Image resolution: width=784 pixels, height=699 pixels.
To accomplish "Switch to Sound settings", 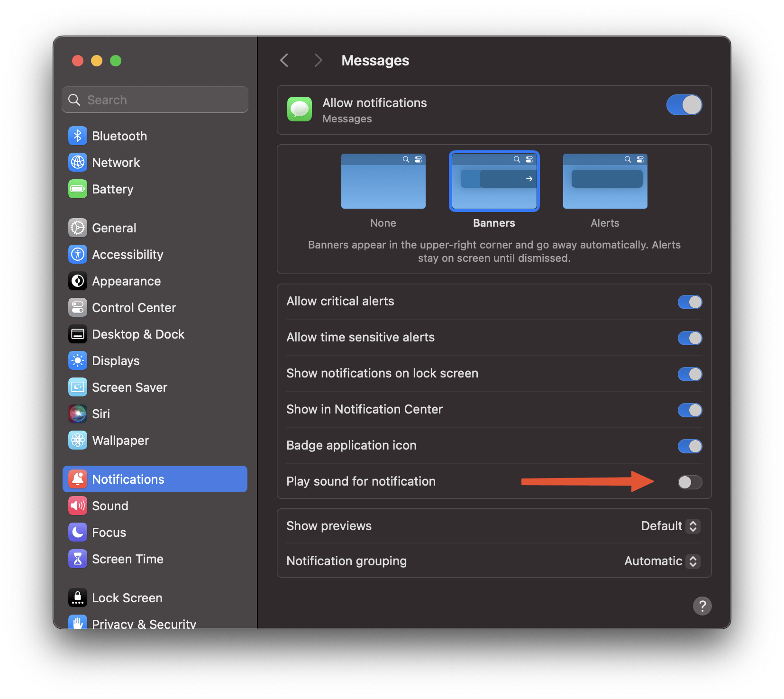I will (110, 506).
